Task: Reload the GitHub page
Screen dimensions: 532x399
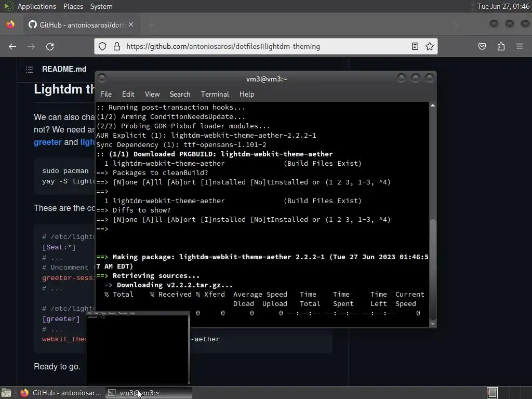Action: (x=50, y=46)
